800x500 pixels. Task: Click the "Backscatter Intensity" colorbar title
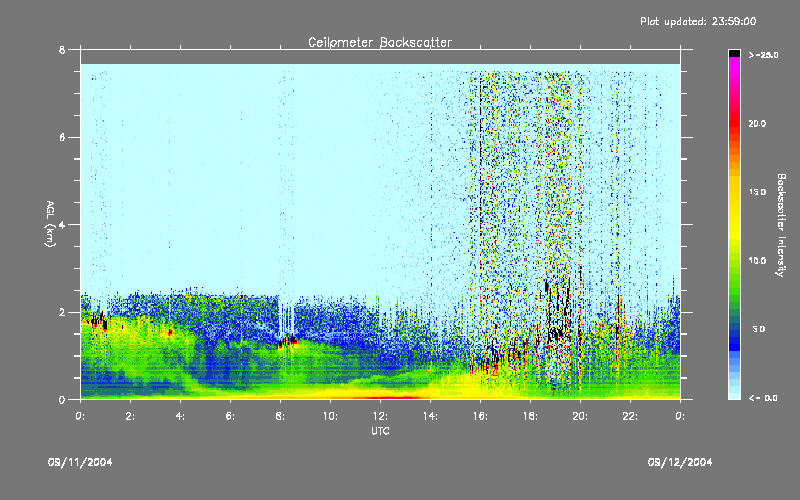[781, 225]
